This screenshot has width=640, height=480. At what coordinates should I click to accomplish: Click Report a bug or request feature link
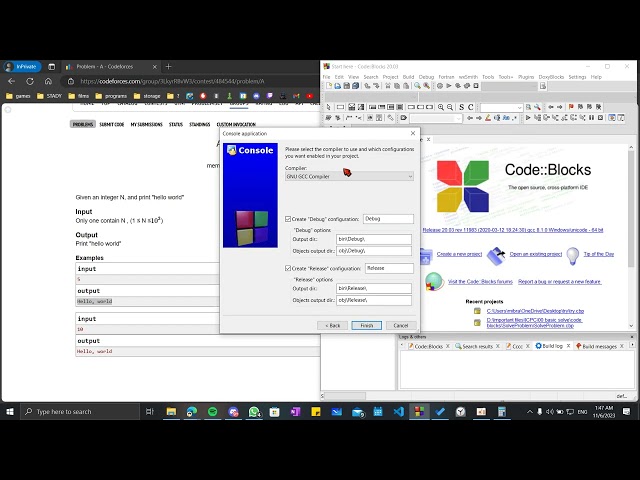click(x=560, y=282)
